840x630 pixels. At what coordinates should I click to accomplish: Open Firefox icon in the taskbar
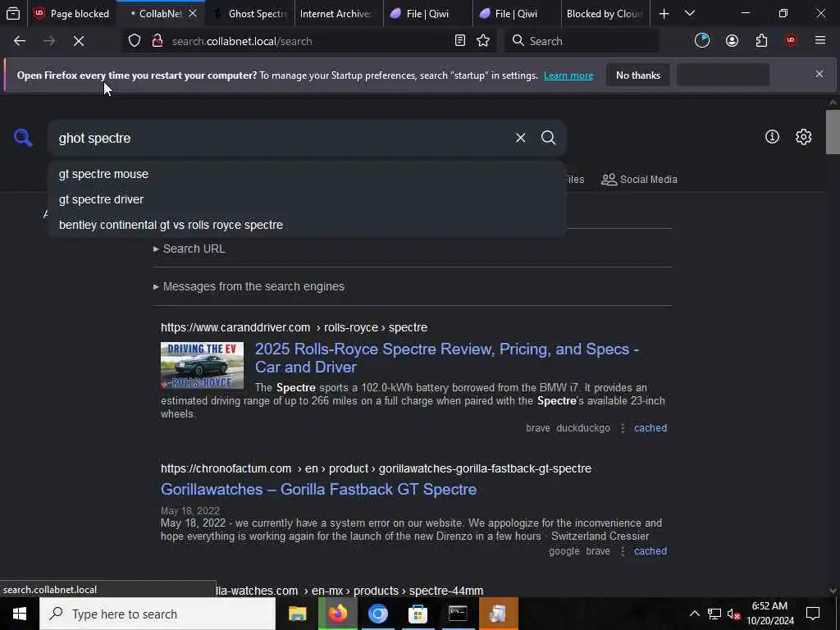337,614
